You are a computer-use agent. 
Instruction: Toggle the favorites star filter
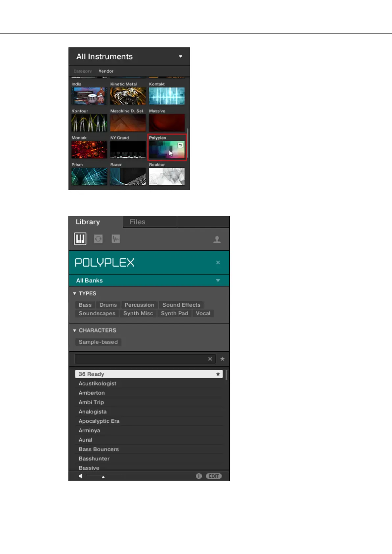[222, 359]
